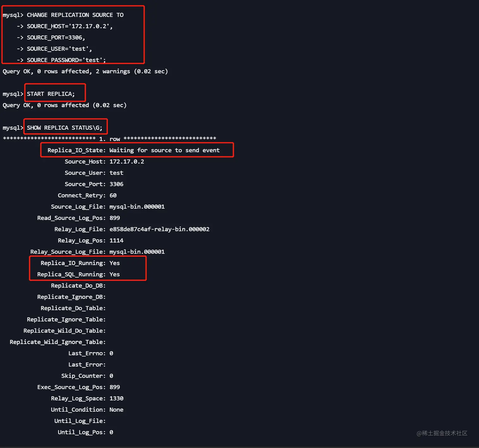Click the Connect_Retry 60 value
The width and height of the screenshot is (479, 448).
pos(113,196)
